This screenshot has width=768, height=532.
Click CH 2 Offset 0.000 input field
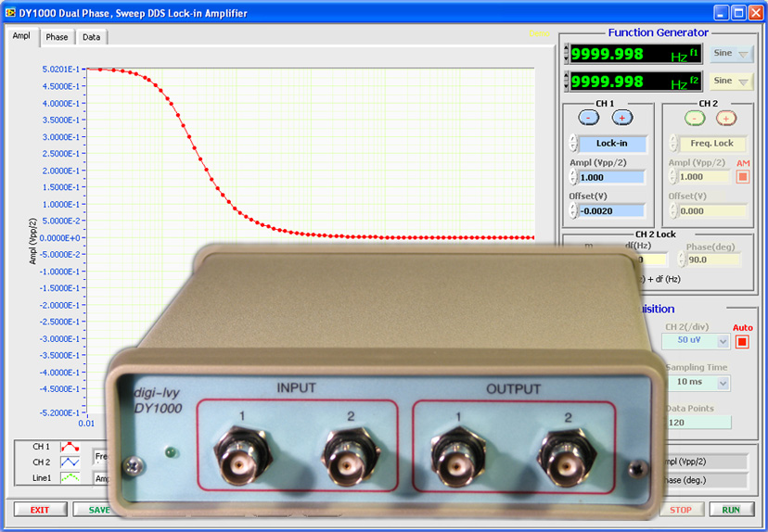pos(712,211)
